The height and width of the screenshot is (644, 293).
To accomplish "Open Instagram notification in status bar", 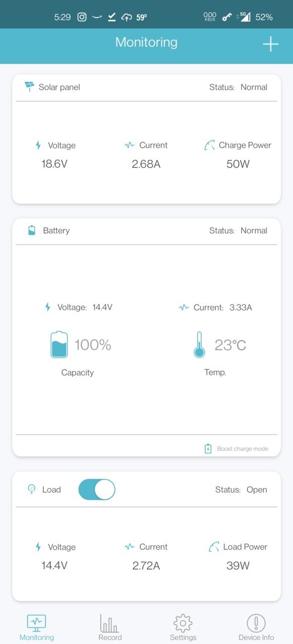I will tap(82, 17).
